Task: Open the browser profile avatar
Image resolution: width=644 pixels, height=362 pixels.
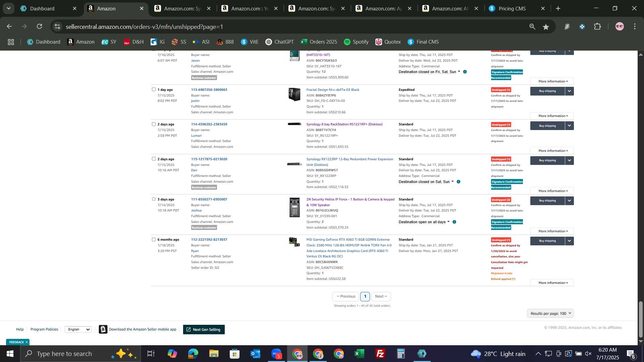Action: pos(620,26)
